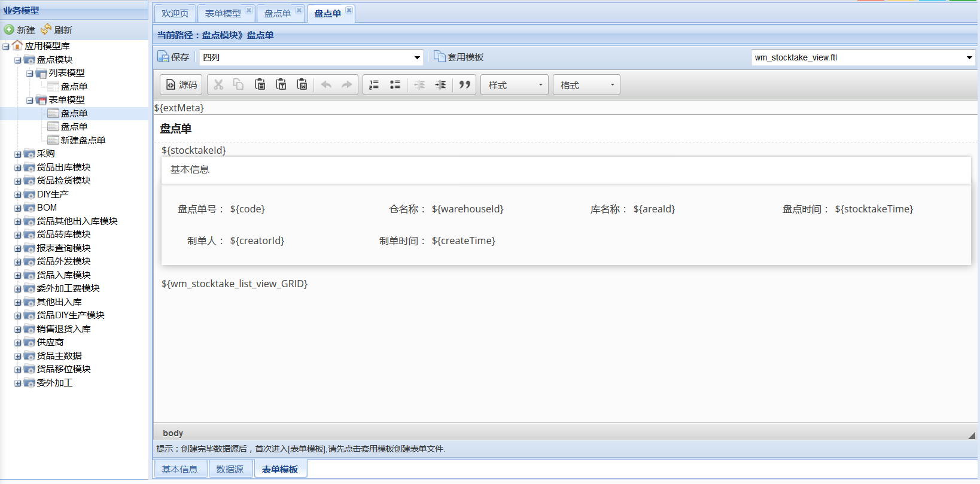Viewport: 980px width, 484px height.
Task: Click the 应用模型库 home icon
Action: (17, 45)
